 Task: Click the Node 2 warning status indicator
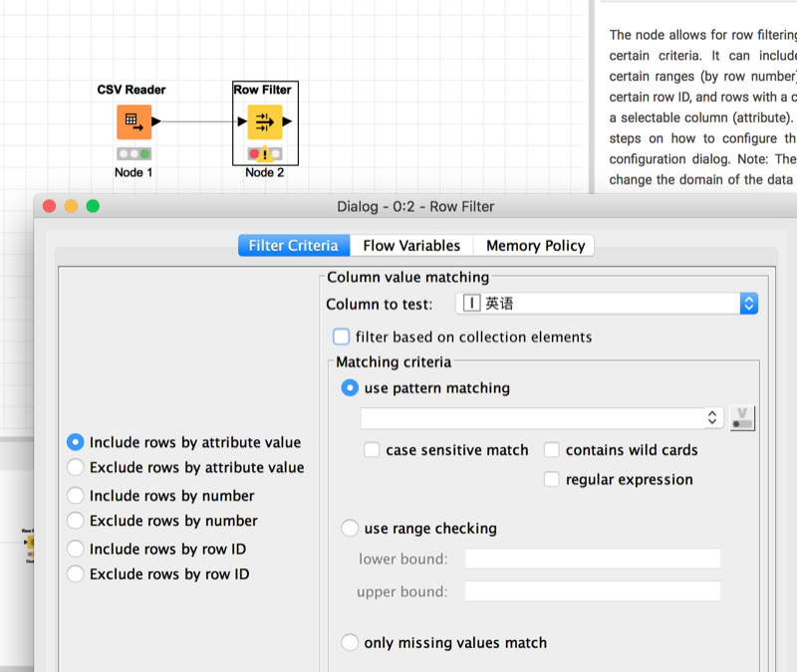[x=265, y=153]
